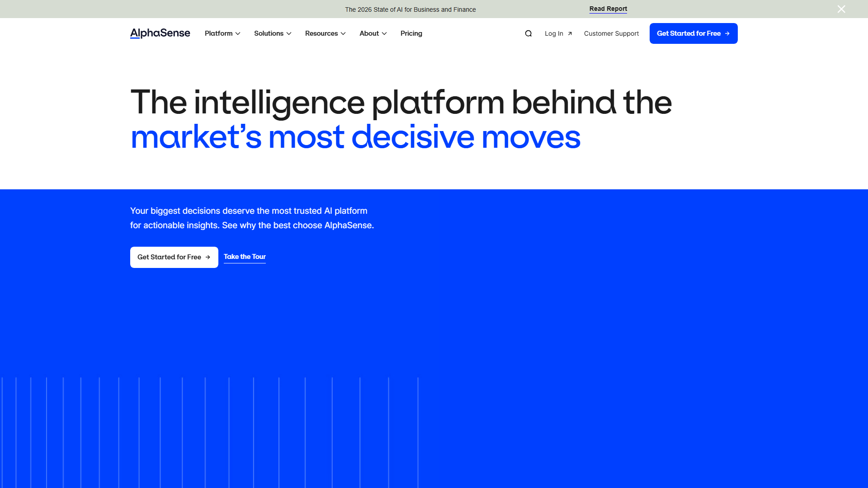Open the Read Report link
Viewport: 868px width, 488px height.
click(x=608, y=9)
